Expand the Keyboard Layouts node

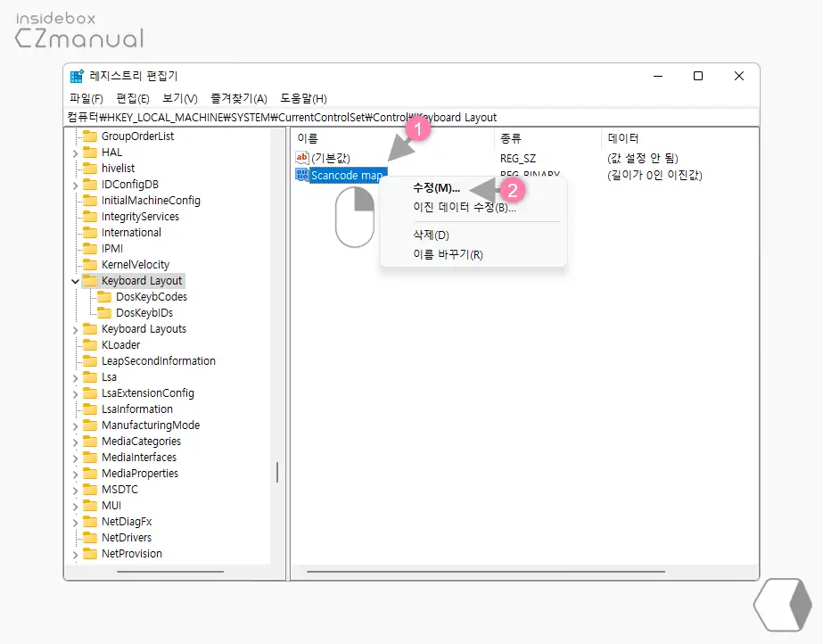click(77, 328)
